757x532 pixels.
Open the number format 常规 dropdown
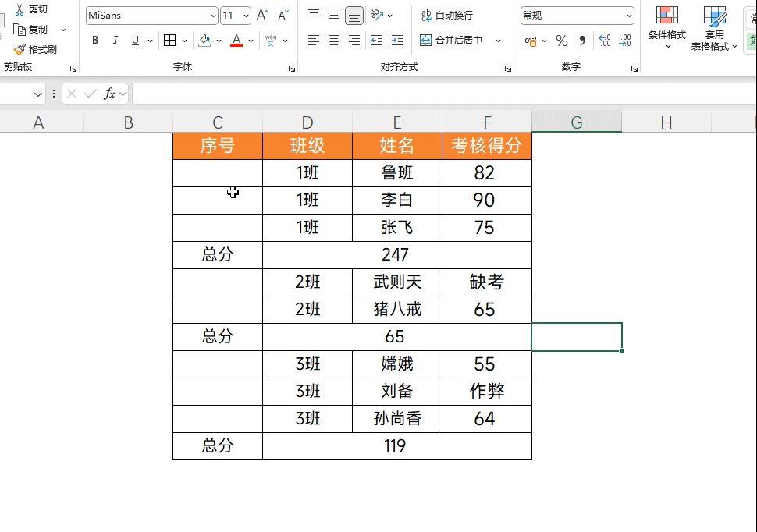pyautogui.click(x=629, y=16)
